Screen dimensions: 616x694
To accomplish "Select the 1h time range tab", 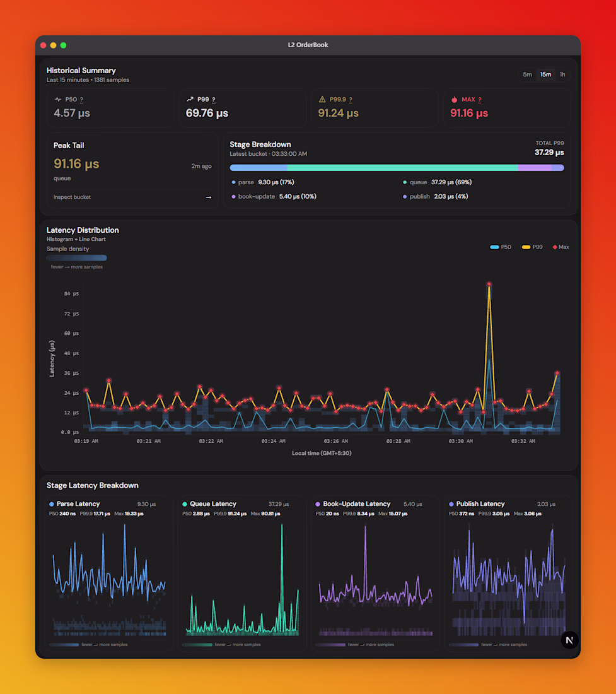I will pyautogui.click(x=562, y=75).
